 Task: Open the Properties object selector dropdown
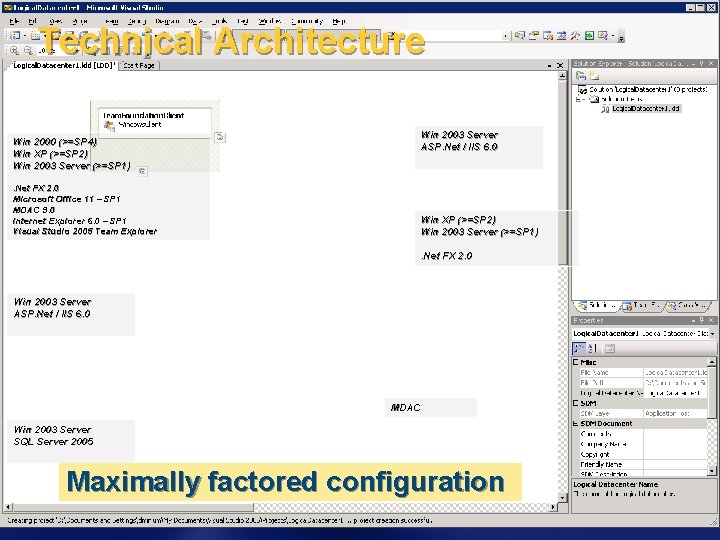pyautogui.click(x=712, y=334)
